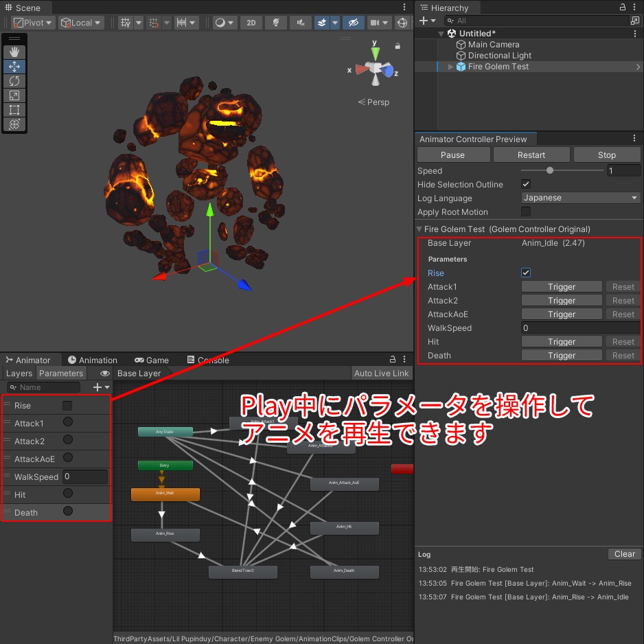Set Hit trigger radio in Animator parameters
644x644 pixels.
68,493
